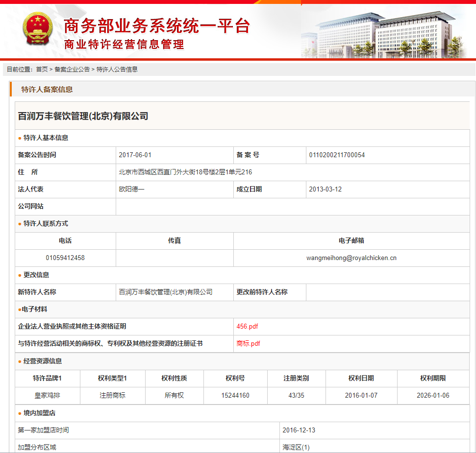
Task: Select right date 2016-01-07
Action: [x=361, y=395]
